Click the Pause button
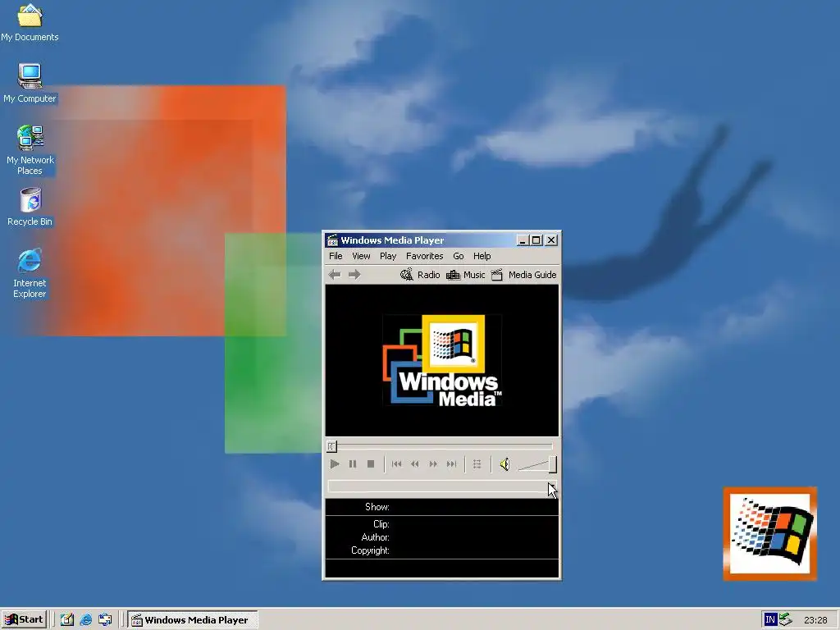The width and height of the screenshot is (840, 630). point(353,464)
